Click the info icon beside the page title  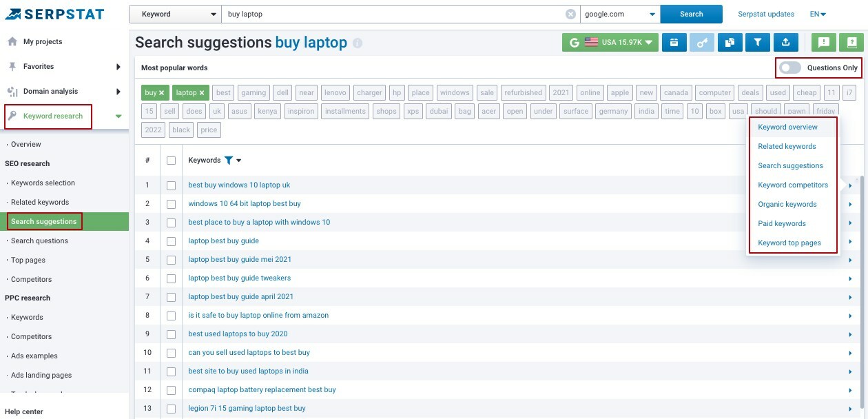click(357, 43)
